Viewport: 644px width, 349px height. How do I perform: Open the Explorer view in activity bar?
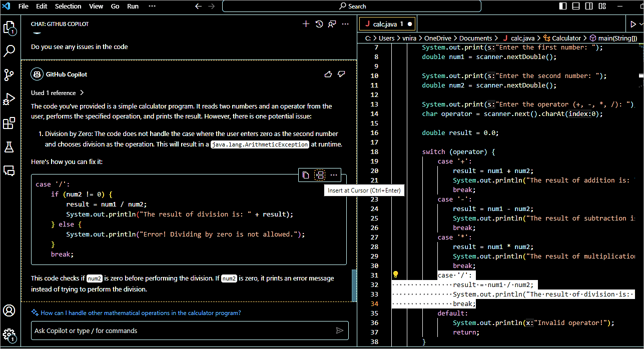click(x=10, y=27)
